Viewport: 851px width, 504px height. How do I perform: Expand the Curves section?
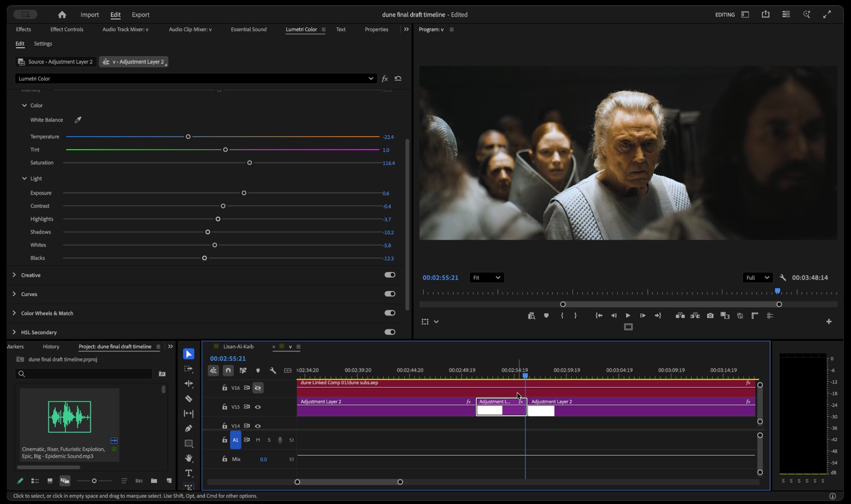(x=14, y=294)
